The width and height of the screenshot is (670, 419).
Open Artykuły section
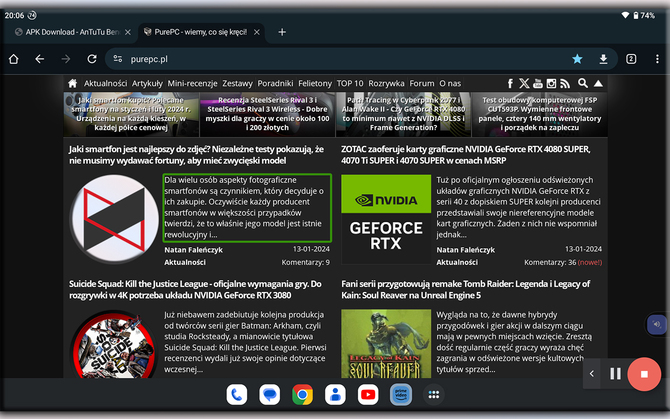[147, 83]
